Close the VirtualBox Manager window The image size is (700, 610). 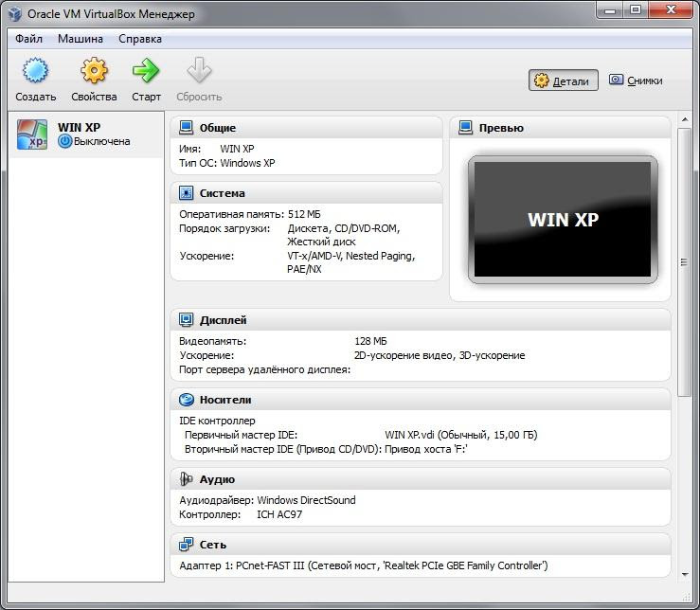pos(671,9)
